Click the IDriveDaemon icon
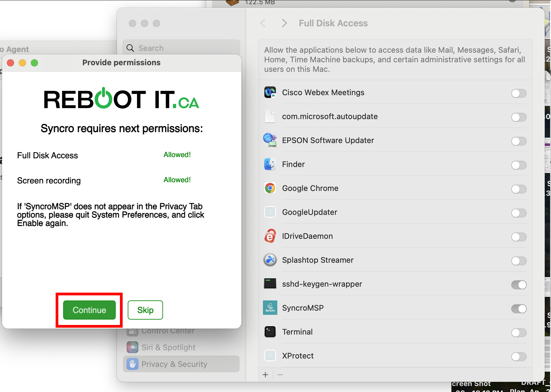 point(270,236)
